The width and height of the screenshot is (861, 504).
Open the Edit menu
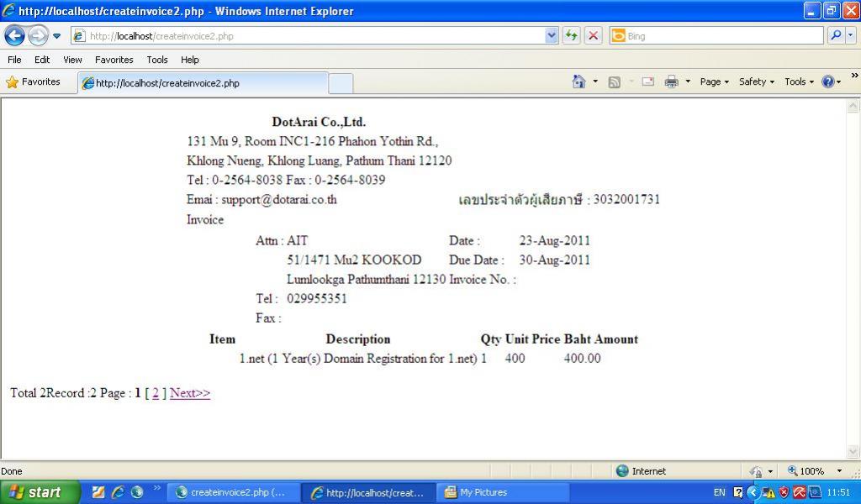(x=42, y=60)
